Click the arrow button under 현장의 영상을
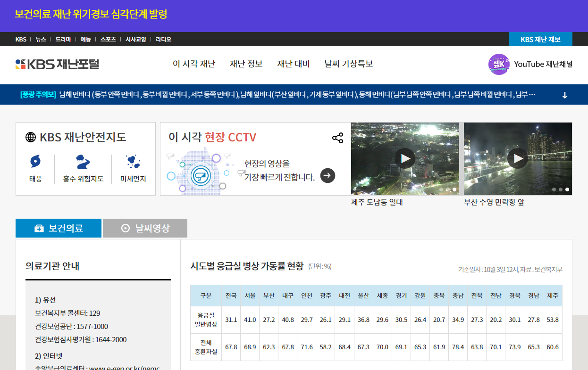The width and height of the screenshot is (588, 370). click(328, 175)
